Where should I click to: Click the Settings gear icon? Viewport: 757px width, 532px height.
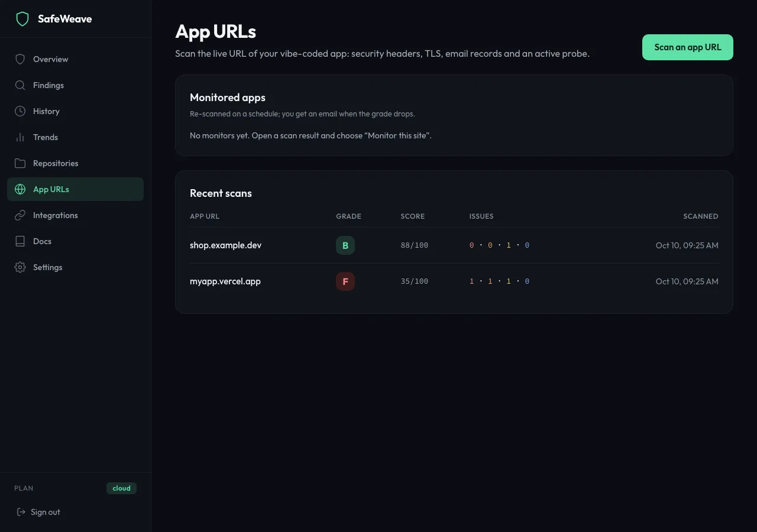(x=20, y=267)
